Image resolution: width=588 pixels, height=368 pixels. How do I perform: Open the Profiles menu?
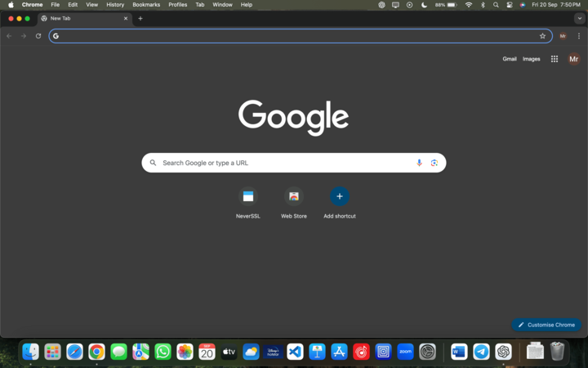[178, 5]
